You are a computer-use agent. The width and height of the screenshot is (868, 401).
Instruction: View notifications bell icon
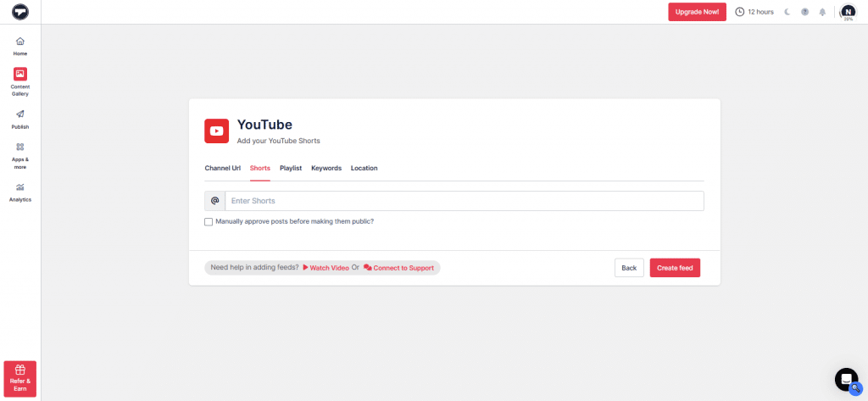click(x=822, y=12)
